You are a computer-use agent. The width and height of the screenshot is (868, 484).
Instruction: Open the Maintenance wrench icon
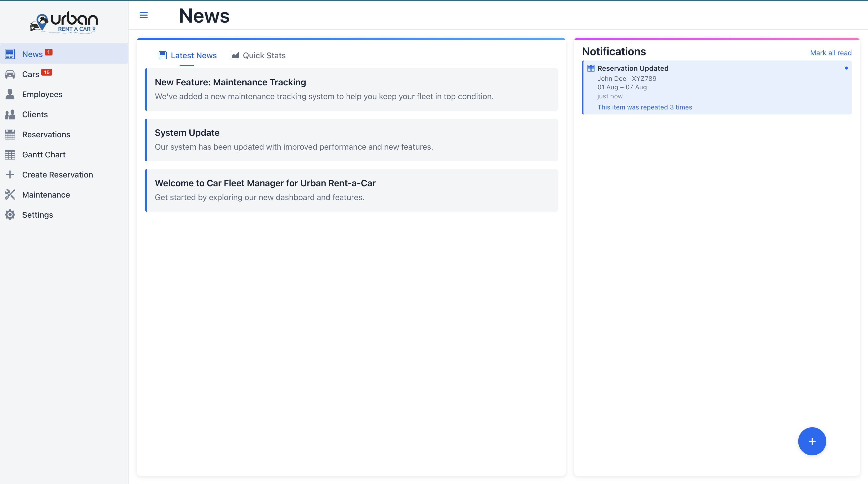[10, 195]
